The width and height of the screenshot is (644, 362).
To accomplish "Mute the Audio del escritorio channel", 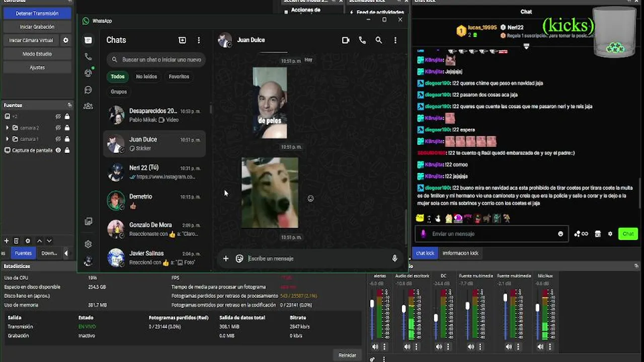I will [x=407, y=347].
